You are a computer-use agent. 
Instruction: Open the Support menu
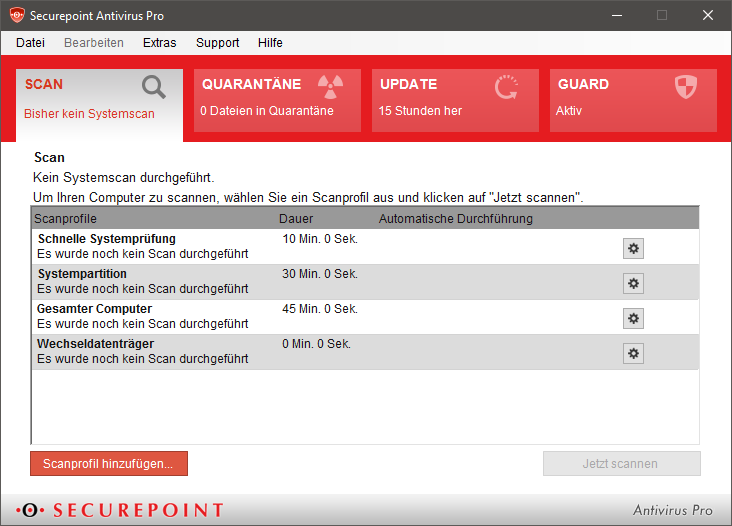(217, 43)
